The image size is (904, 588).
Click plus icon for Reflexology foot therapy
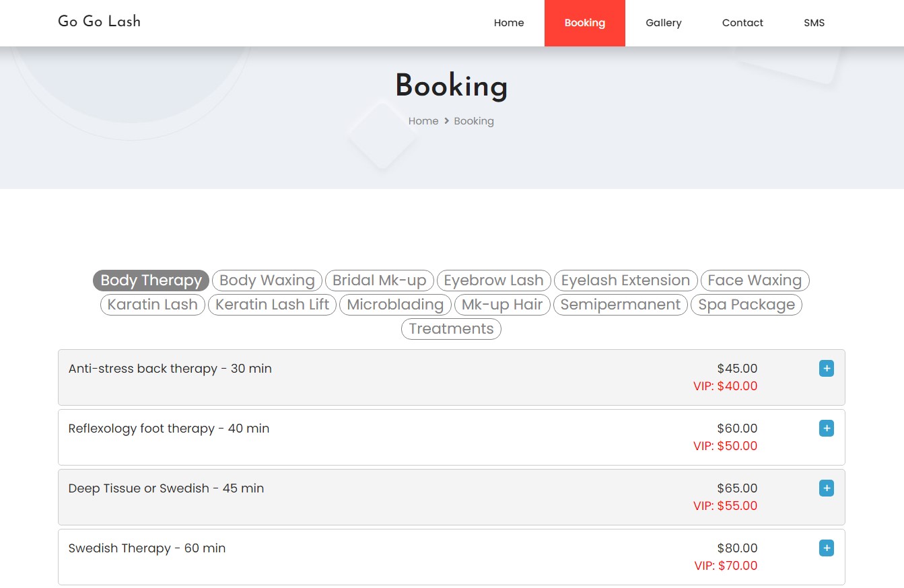826,429
